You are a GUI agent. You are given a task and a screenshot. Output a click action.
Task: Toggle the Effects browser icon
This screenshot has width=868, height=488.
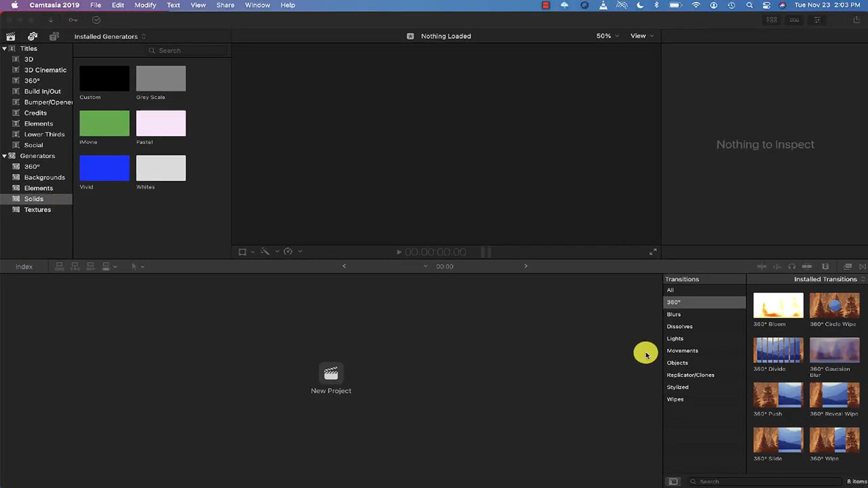click(848, 267)
